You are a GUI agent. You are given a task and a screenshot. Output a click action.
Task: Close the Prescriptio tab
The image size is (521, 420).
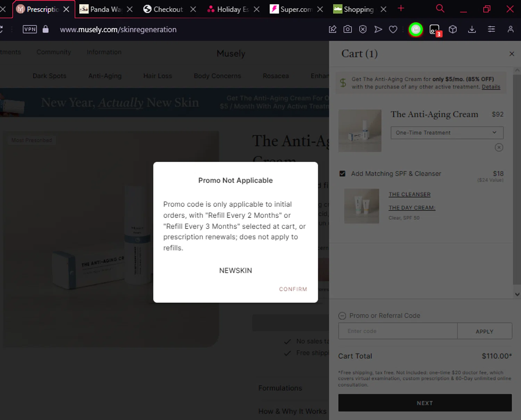coord(66,9)
